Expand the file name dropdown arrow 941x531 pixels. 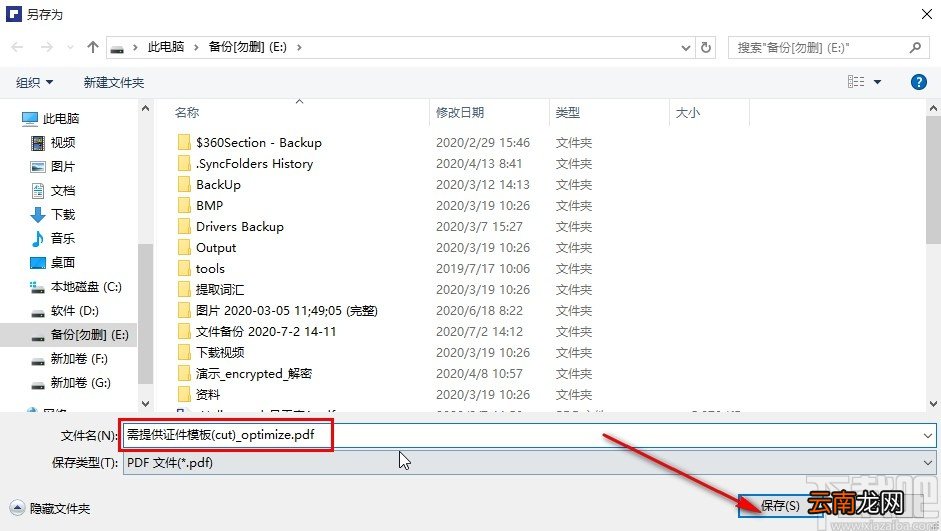click(928, 436)
